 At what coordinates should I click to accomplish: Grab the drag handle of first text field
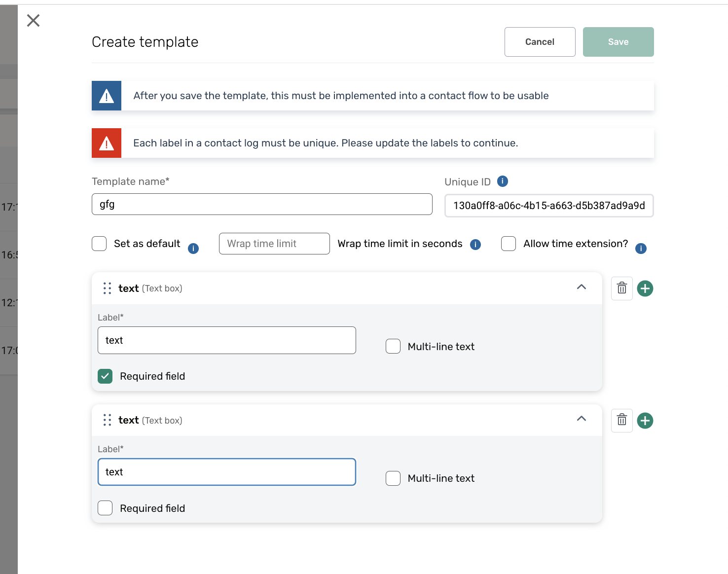click(x=107, y=288)
